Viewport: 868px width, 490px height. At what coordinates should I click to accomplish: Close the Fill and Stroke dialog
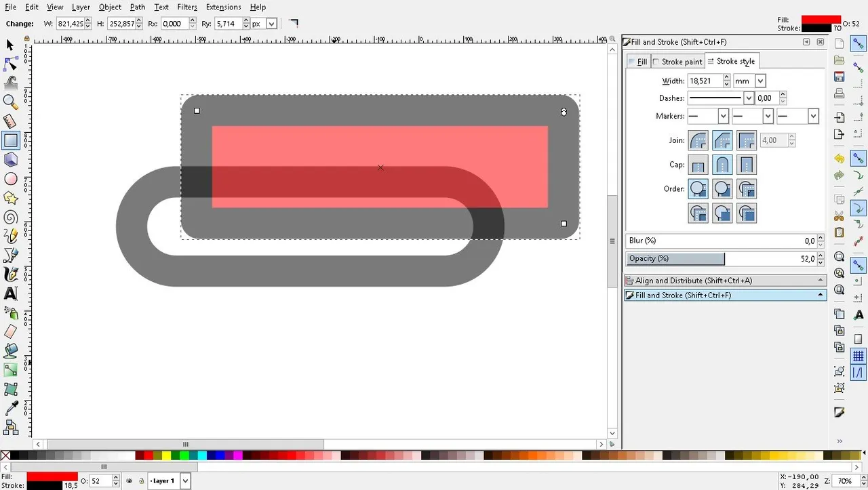[821, 42]
